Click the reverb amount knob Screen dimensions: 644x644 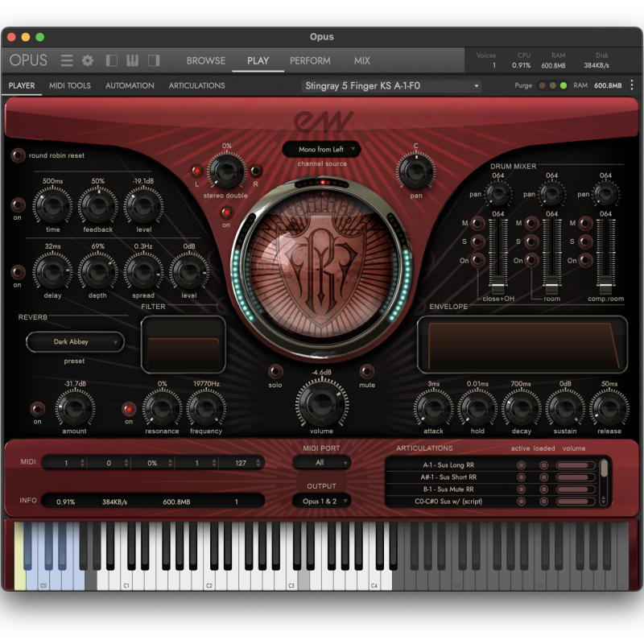tap(75, 408)
